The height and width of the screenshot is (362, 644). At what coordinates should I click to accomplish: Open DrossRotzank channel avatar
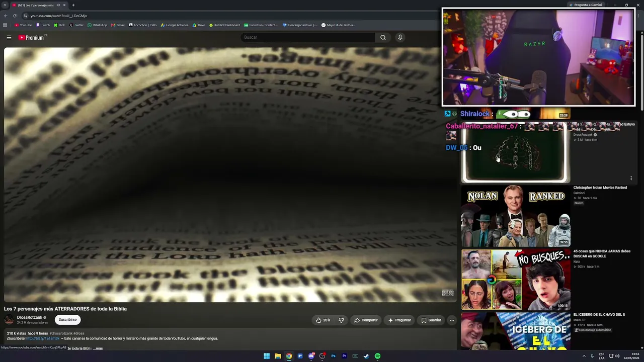coord(9,320)
